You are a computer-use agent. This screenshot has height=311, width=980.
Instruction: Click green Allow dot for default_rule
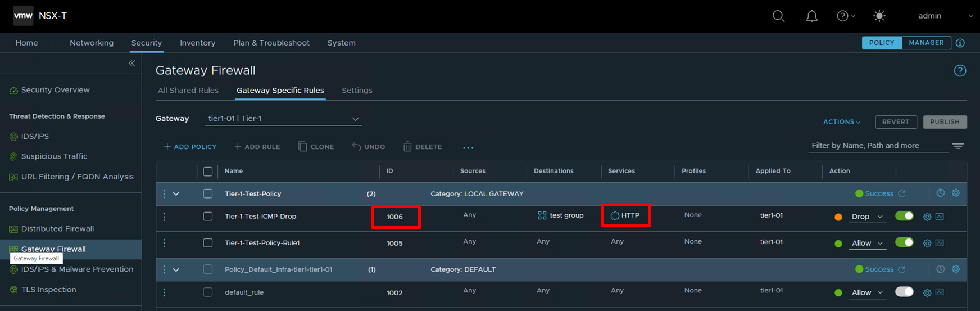click(x=838, y=292)
